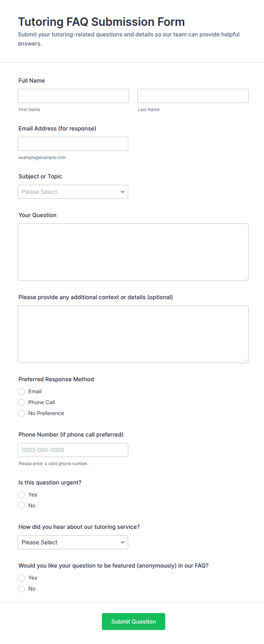Click the Submit Question button
Image resolution: width=264 pixels, height=644 pixels.
click(133, 622)
